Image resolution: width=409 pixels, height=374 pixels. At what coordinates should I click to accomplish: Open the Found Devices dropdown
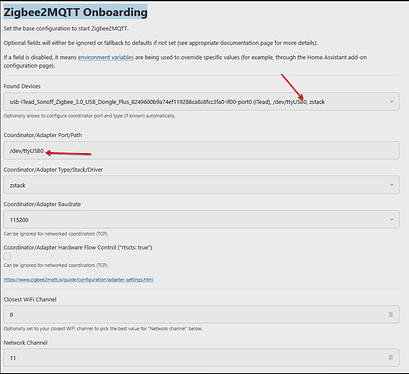point(201,102)
